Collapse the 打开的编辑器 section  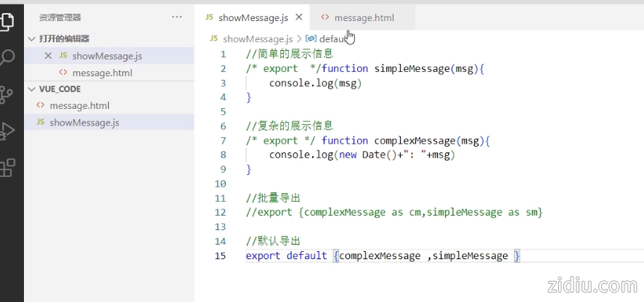(31, 38)
